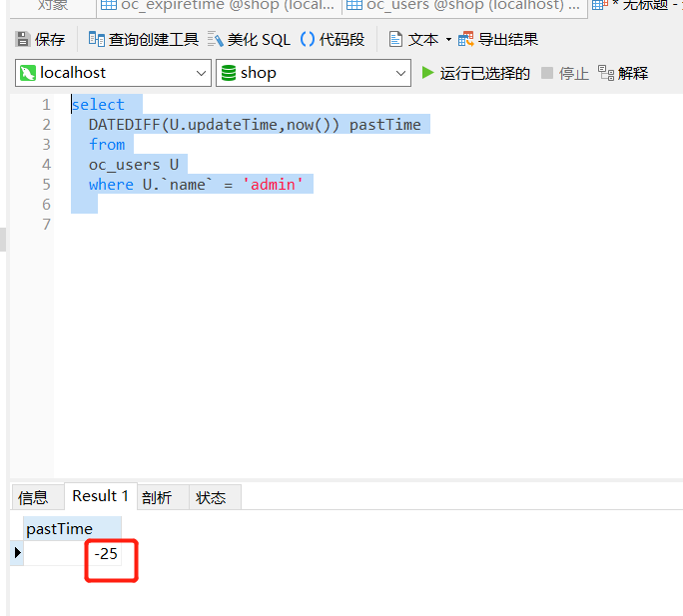
Task: Select the Result 1 tab
Action: click(101, 496)
